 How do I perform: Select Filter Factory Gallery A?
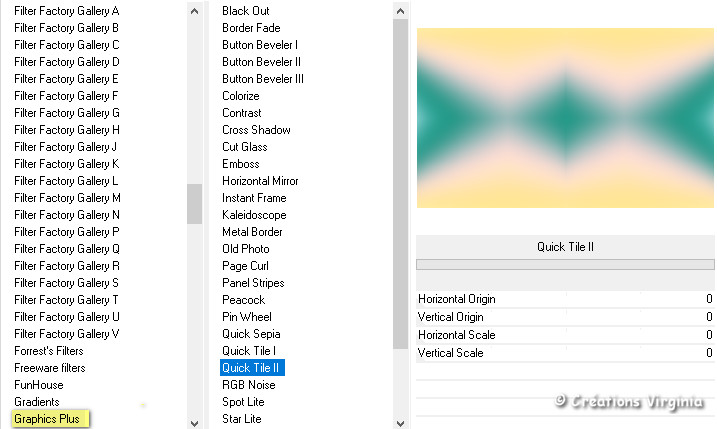point(66,11)
